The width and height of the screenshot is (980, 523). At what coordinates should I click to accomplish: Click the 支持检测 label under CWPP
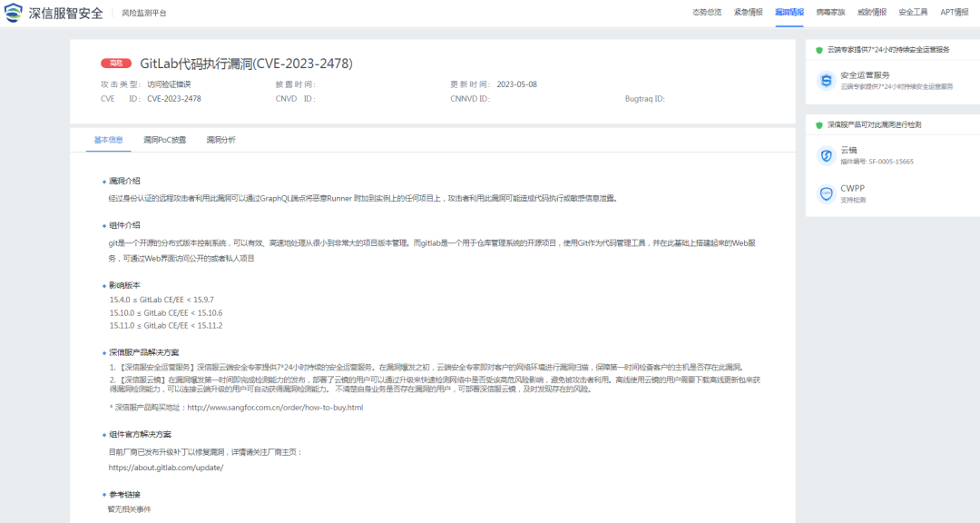point(852,200)
